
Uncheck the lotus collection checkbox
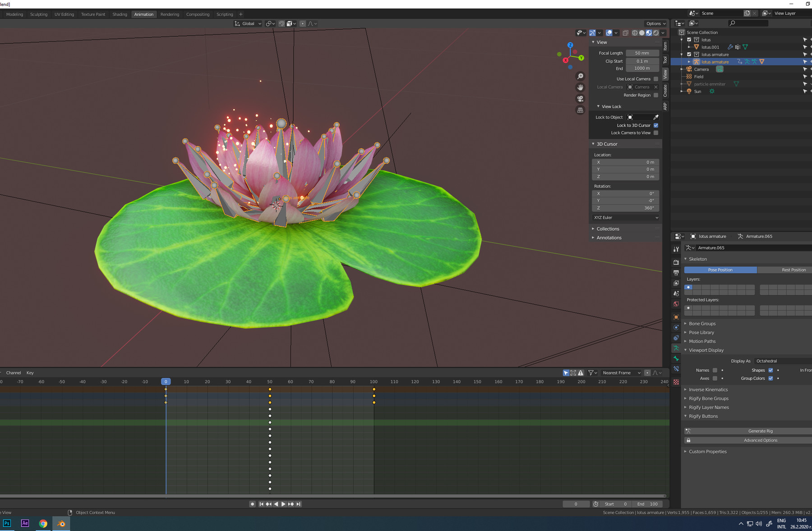point(689,40)
